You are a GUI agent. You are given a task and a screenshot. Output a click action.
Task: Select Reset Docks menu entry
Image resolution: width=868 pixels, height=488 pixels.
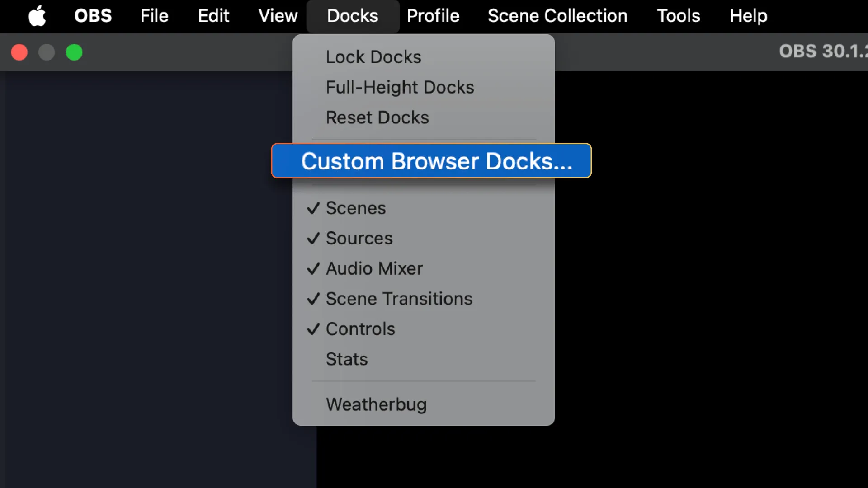tap(424, 117)
